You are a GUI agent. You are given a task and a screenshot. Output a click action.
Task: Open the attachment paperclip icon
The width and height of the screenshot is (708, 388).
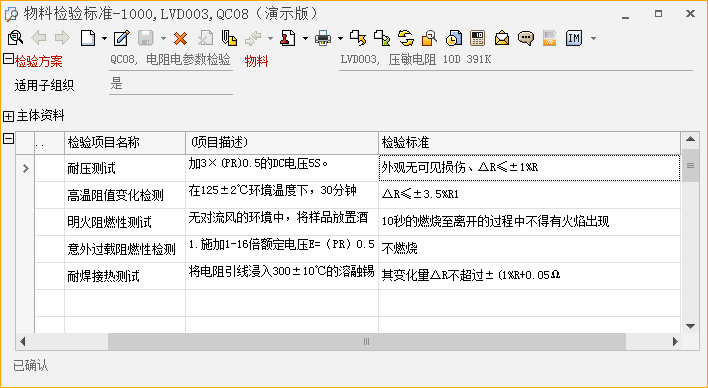click(x=229, y=38)
